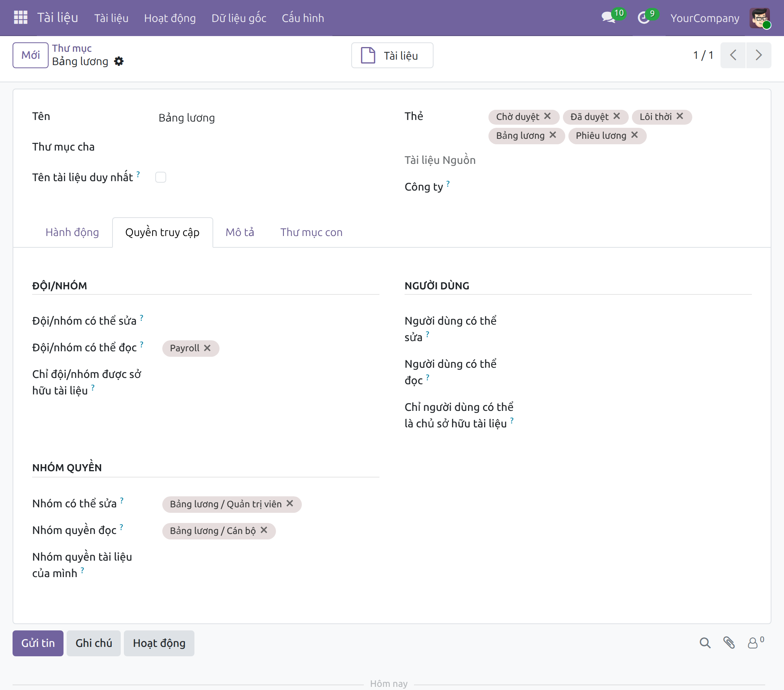This screenshot has height=690, width=784.
Task: Edit the Tên field value Bảng lương
Action: [x=268, y=118]
